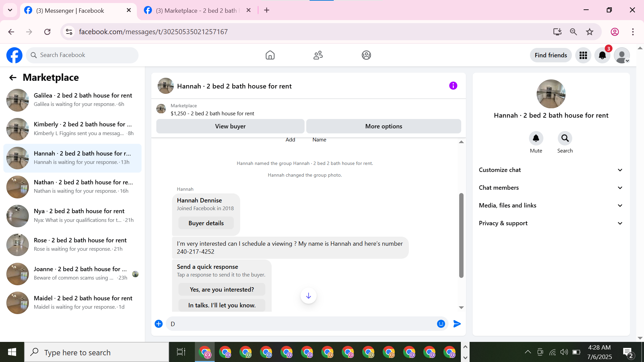644x362 pixels.
Task: Click the More options button
Action: (x=384, y=126)
